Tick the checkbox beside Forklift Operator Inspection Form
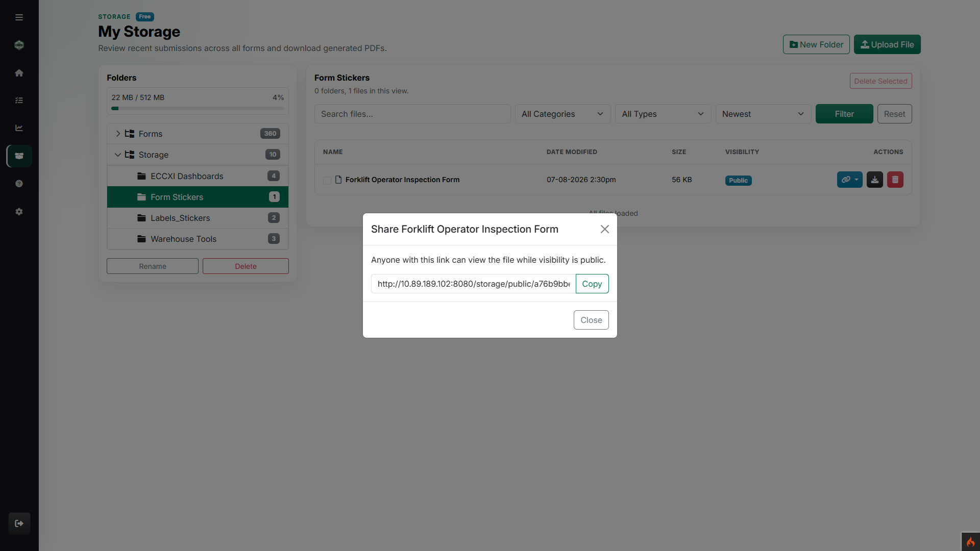This screenshot has height=551, width=980. pos(327,180)
